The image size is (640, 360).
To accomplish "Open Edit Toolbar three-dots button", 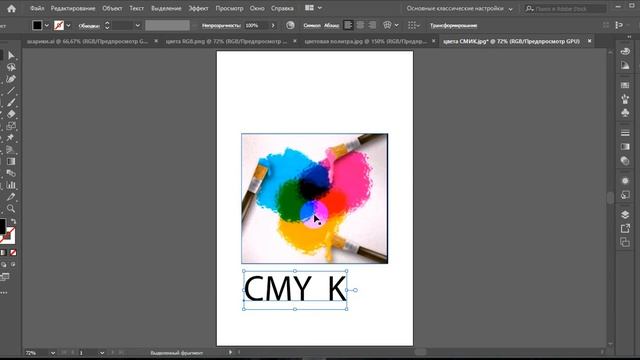I will 4,292.
